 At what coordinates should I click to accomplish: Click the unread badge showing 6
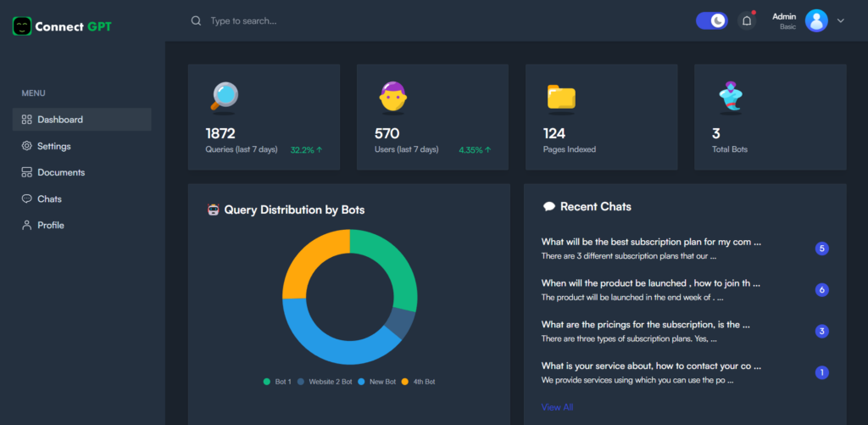[x=822, y=290]
